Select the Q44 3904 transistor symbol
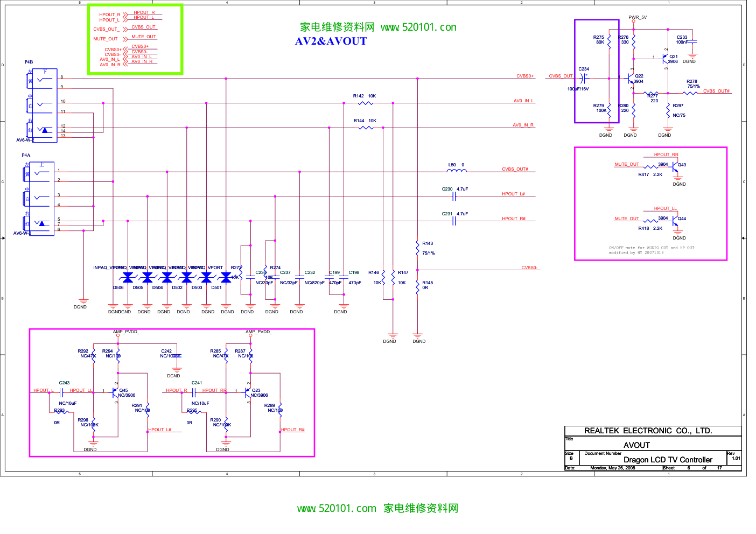The width and height of the screenshot is (756, 534). click(x=675, y=221)
